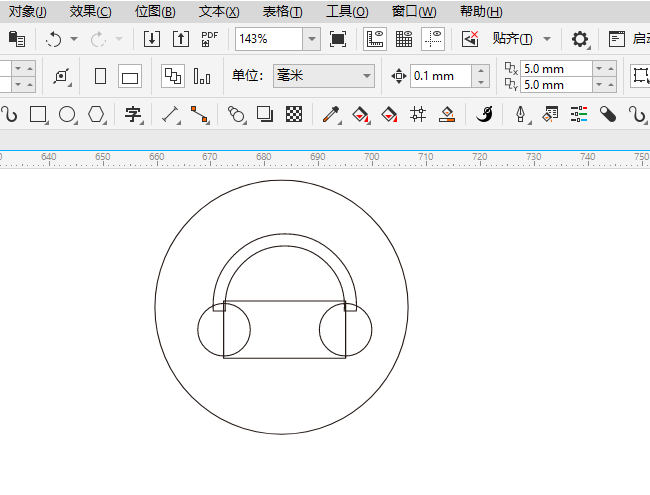The height and width of the screenshot is (495, 650).
Task: Select the Rectangle tool
Action: [38, 114]
